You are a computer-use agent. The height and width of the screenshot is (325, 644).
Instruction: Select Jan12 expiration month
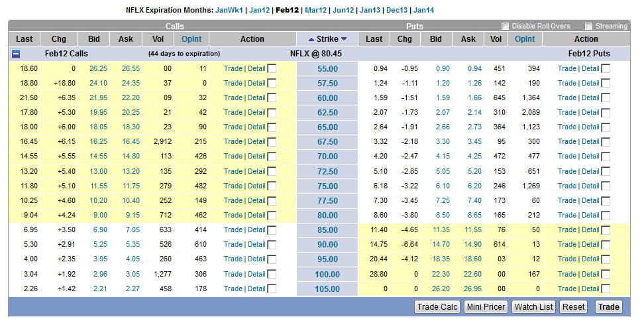click(x=260, y=11)
